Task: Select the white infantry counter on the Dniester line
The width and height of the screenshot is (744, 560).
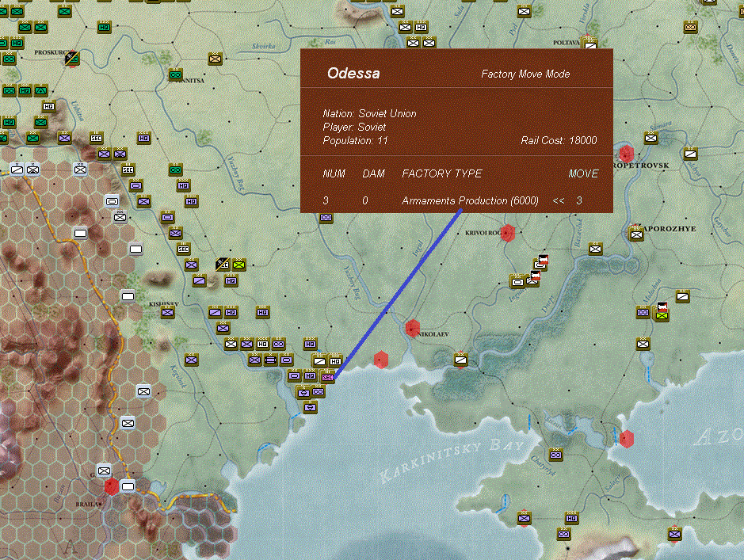Action: click(x=231, y=344)
